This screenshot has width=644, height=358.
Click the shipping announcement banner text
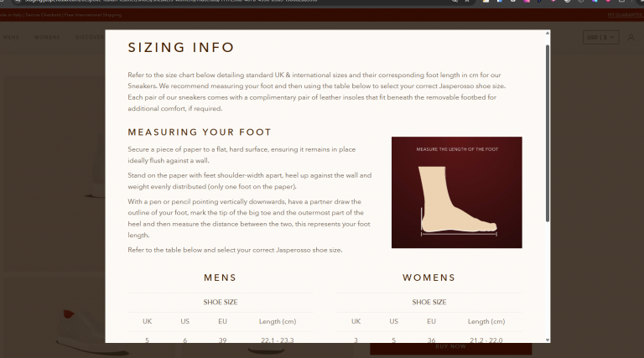[60, 15]
